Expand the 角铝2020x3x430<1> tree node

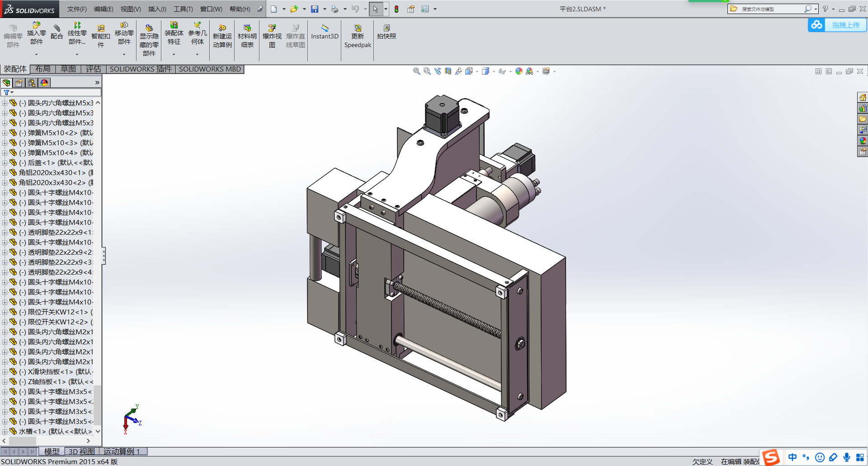[x=5, y=173]
